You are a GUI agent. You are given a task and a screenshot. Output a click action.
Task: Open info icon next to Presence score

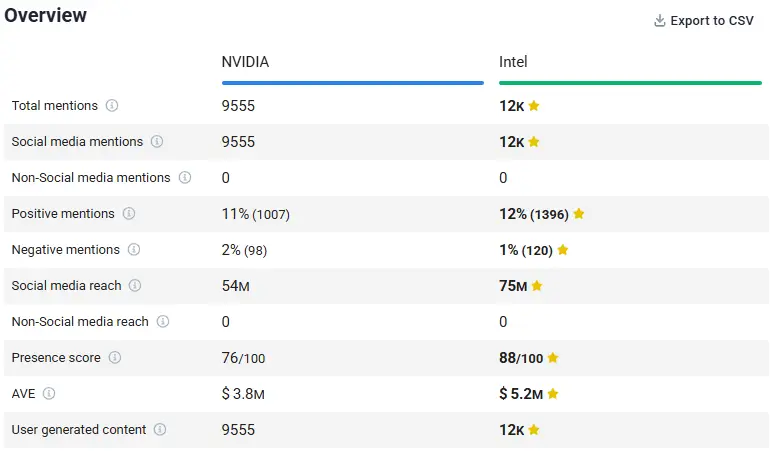(115, 358)
